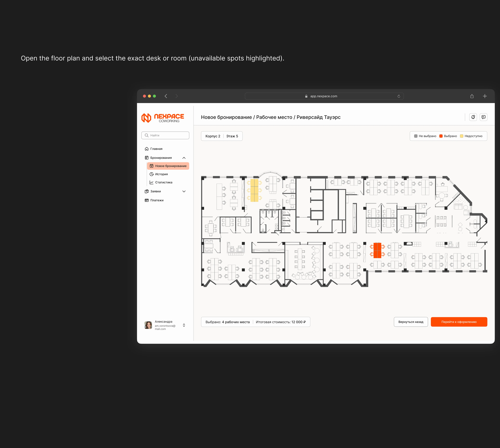Screen dimensions: 500x448
Task: Go back with browser back arrow
Action: point(166,96)
